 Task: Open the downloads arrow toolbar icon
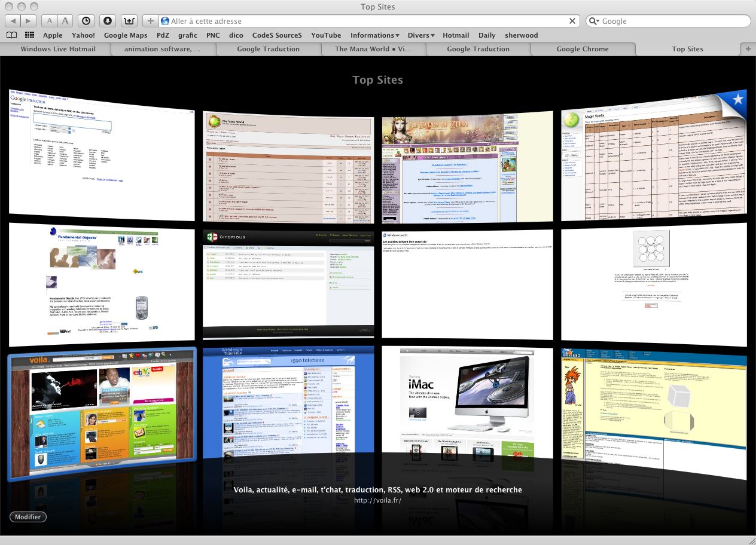point(108,21)
